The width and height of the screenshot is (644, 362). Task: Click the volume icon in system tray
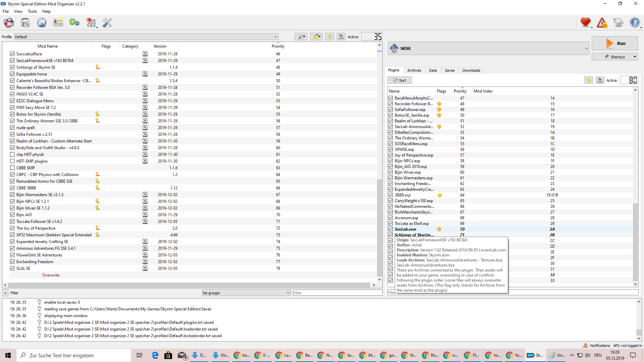(588, 355)
